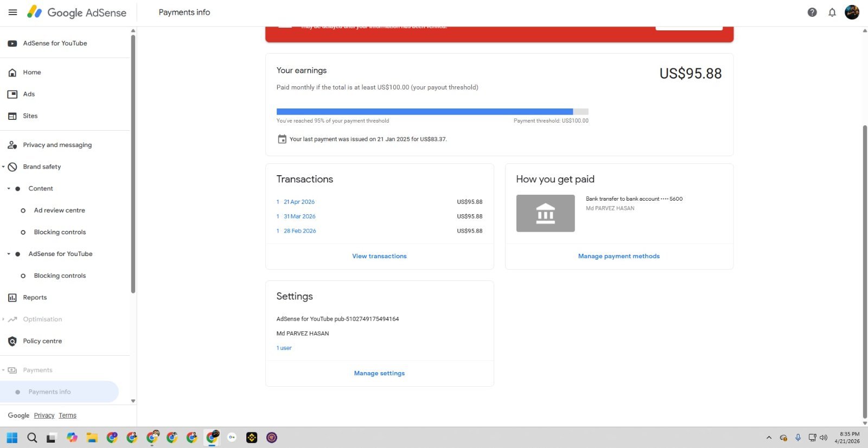
Task: Open the Binance app in taskbar
Action: [252, 438]
